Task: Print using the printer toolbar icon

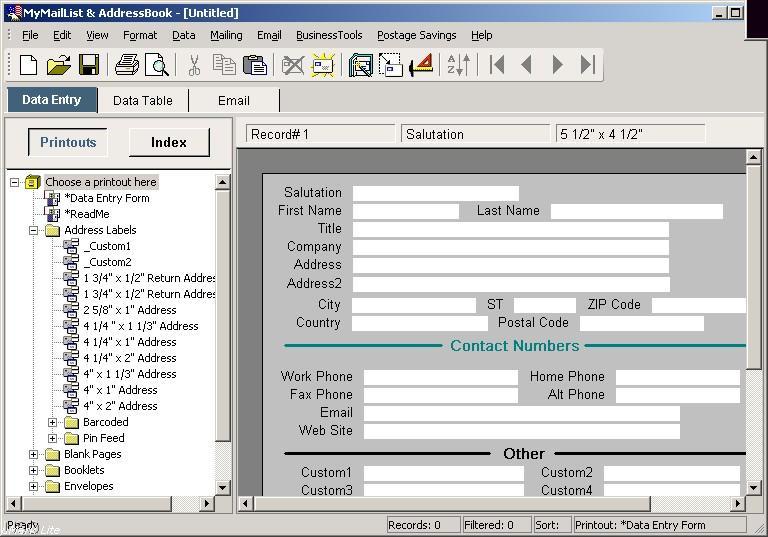Action: click(x=127, y=65)
